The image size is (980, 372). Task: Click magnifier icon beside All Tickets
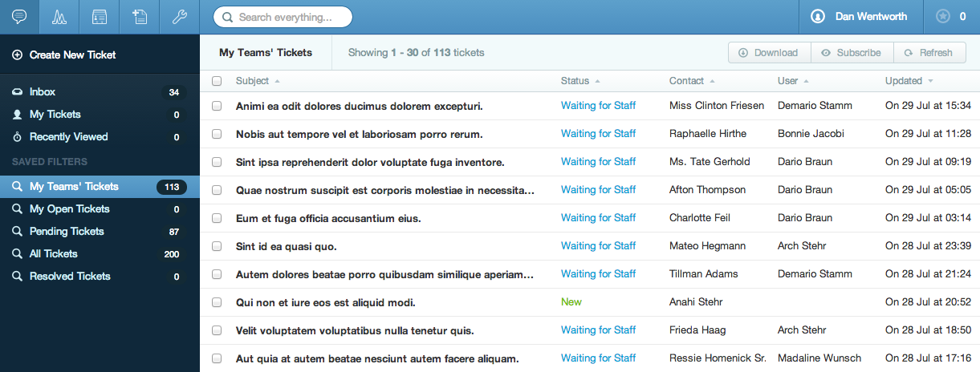coord(17,254)
